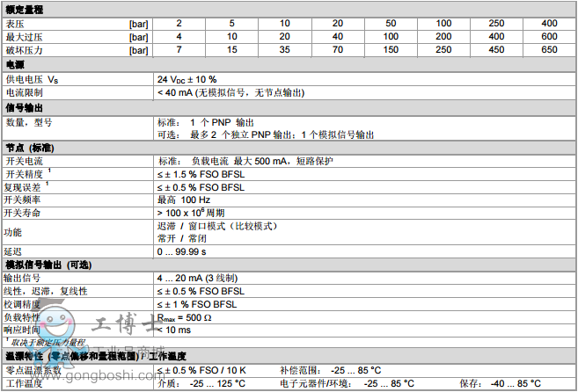
Task: Select the 24 VDC ± 10 % value
Action: point(187,78)
